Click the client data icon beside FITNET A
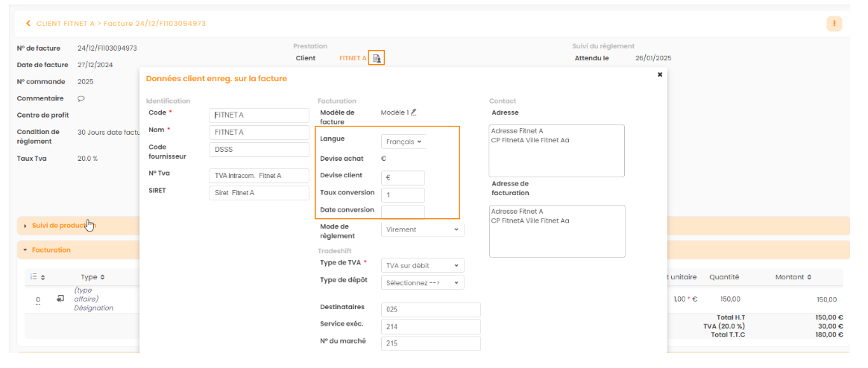 coord(377,58)
